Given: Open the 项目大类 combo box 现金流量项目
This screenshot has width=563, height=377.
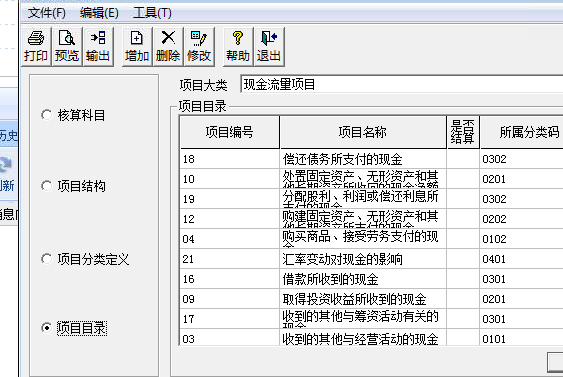Looking at the screenshot, I should tap(401, 85).
